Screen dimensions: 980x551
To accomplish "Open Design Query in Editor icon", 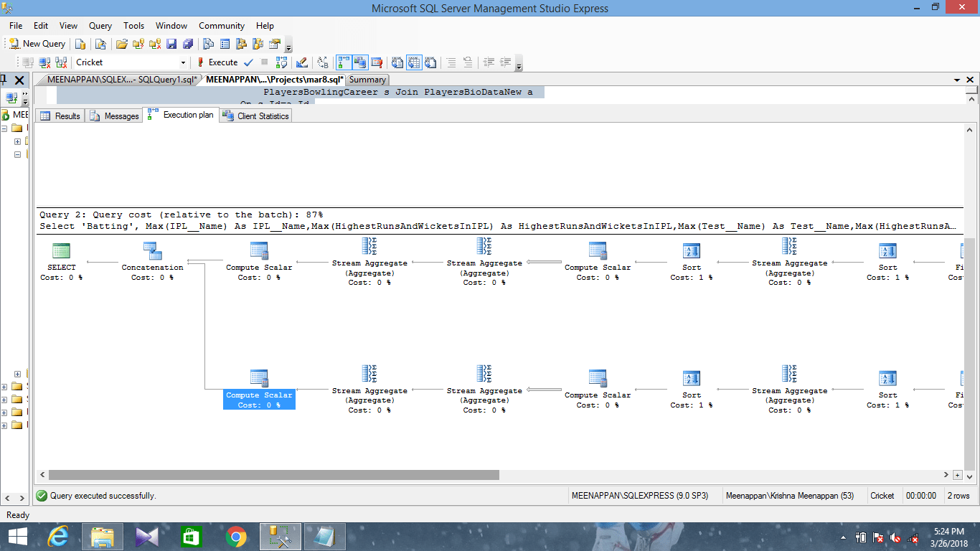I will point(302,62).
